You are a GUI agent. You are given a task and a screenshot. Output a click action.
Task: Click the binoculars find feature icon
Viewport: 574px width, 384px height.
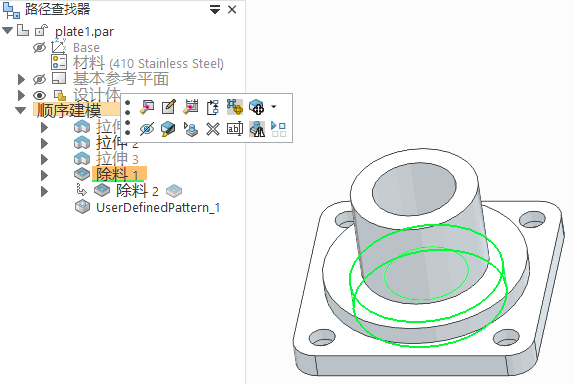pyautogui.click(x=257, y=129)
